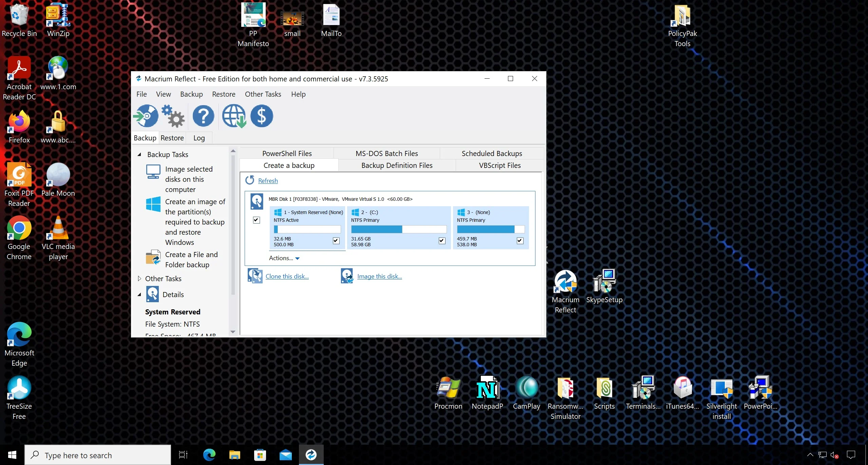Image resolution: width=868 pixels, height=465 pixels.
Task: Click the globe Check for Updates icon
Action: pyautogui.click(x=234, y=116)
